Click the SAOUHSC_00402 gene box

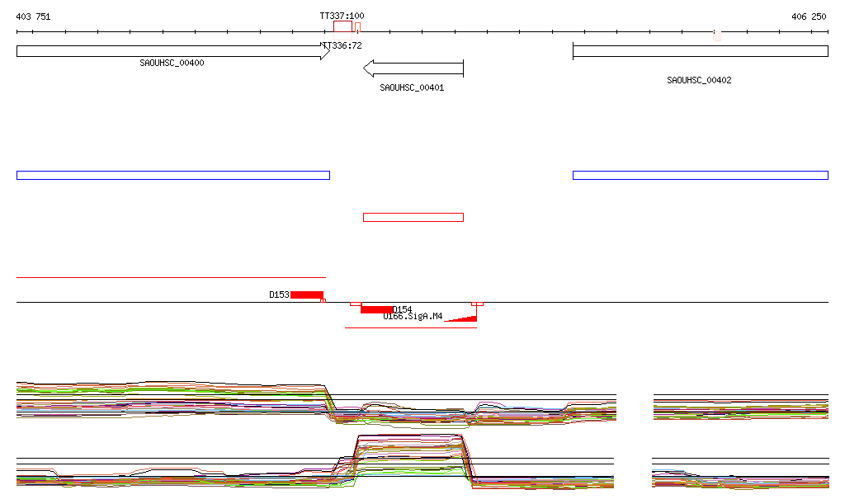point(700,51)
